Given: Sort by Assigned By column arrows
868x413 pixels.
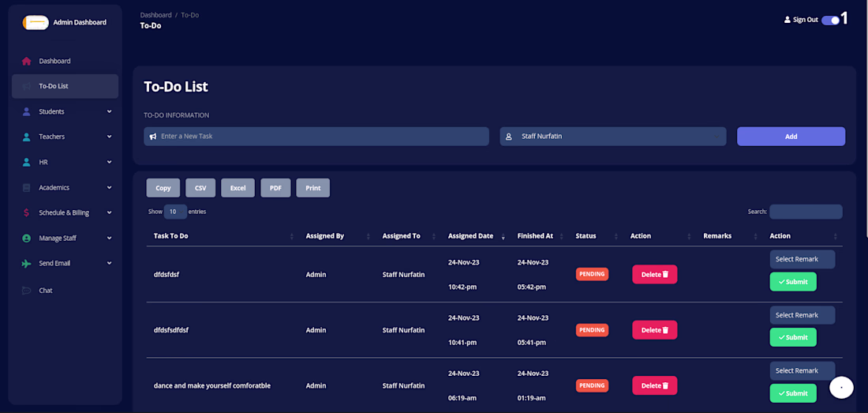Looking at the screenshot, I should coord(369,236).
